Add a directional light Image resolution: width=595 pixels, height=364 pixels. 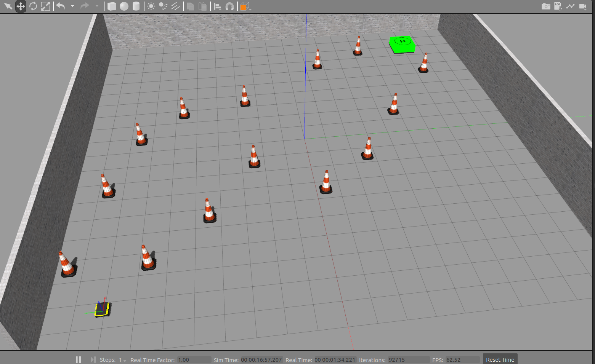(x=175, y=6)
